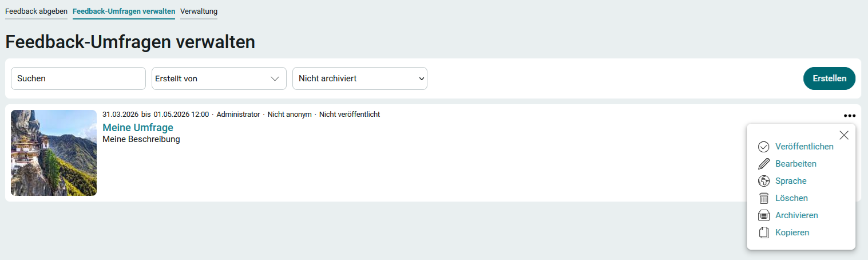Image resolution: width=868 pixels, height=260 pixels.
Task: Expand the Erstellt von dropdown
Action: pyautogui.click(x=219, y=78)
